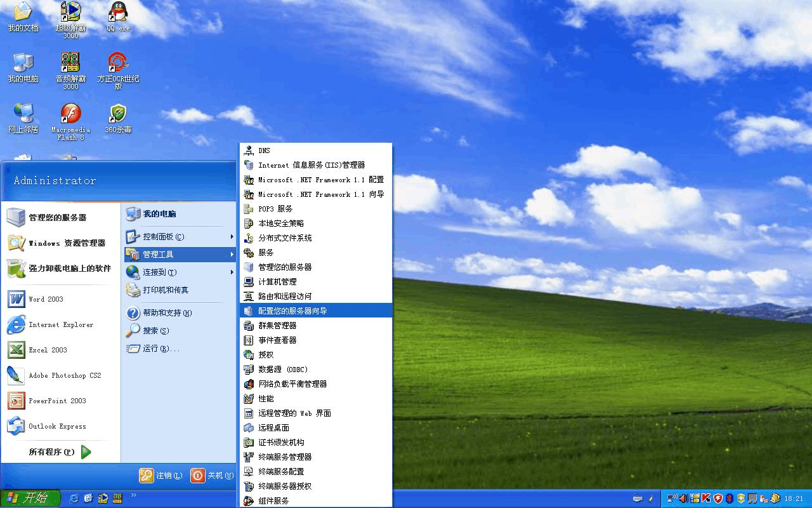The height and width of the screenshot is (508, 812).
Task: Select 事件查看器 from the menu
Action: (x=277, y=340)
